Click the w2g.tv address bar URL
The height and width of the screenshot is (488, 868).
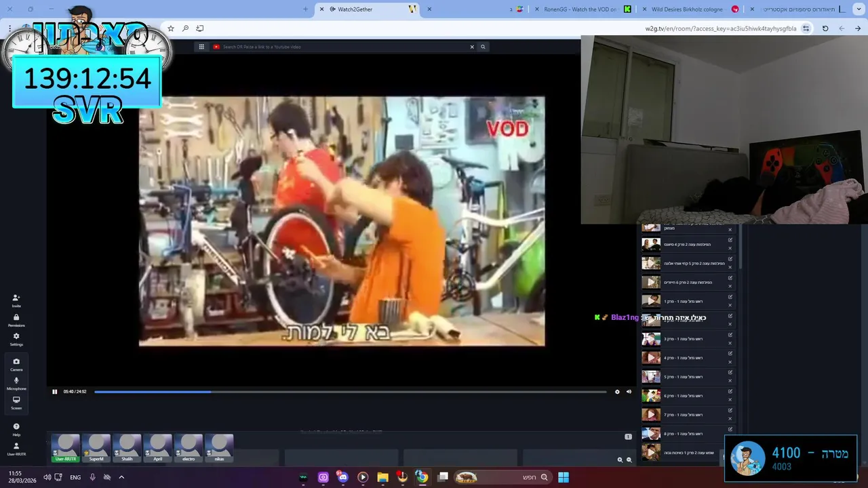720,28
